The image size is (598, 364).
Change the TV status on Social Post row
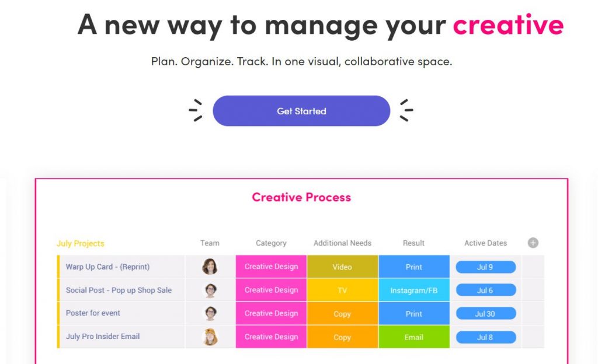(x=342, y=290)
